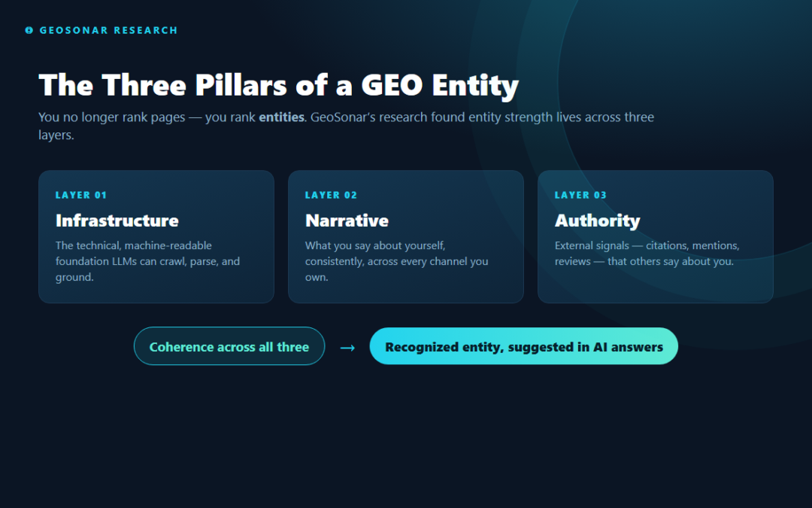
Task: Click the LAYER 03 label
Action: [580, 196]
